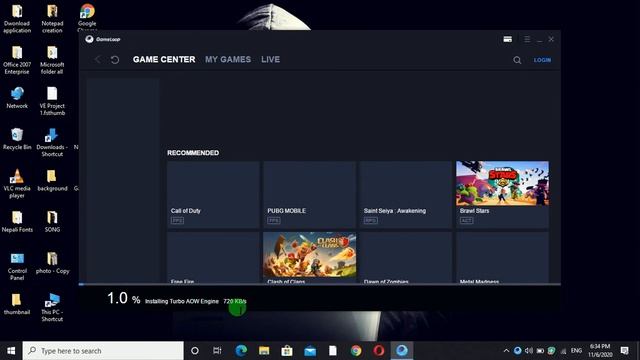Launch Microsoft Edge from taskbar

pyautogui.click(x=241, y=351)
